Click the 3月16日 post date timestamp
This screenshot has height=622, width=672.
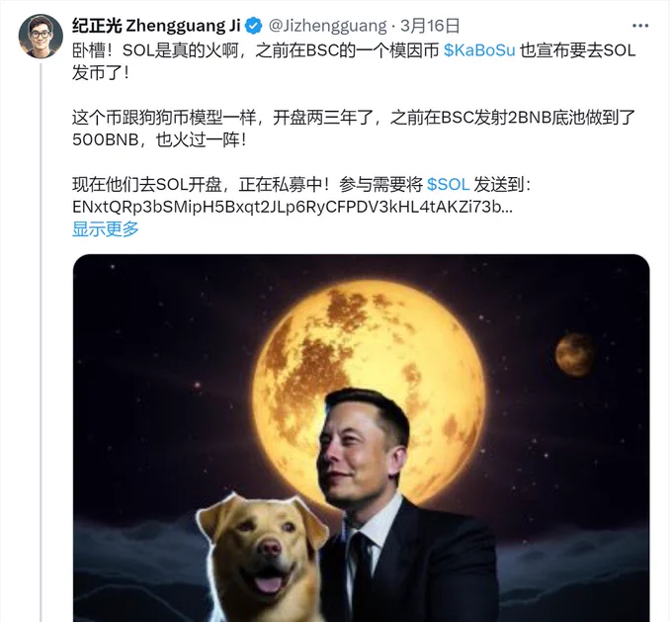[x=430, y=26]
